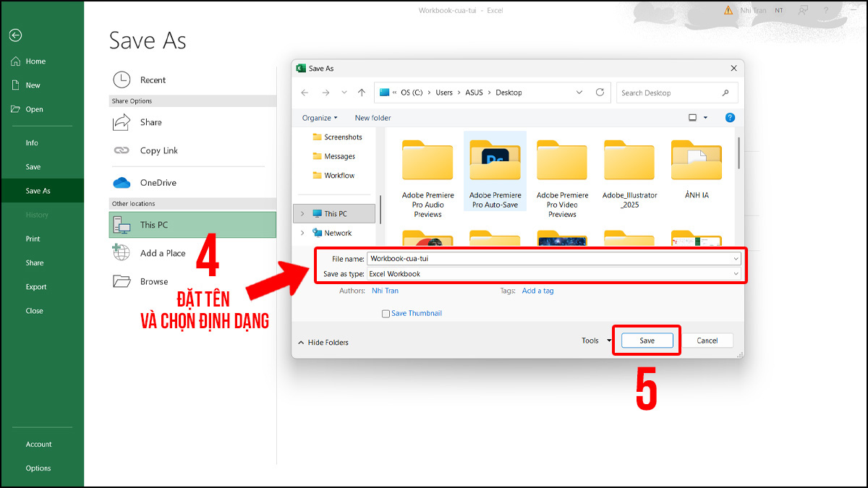Click the Save button
Screen dimensions: 868x488
tap(647, 341)
